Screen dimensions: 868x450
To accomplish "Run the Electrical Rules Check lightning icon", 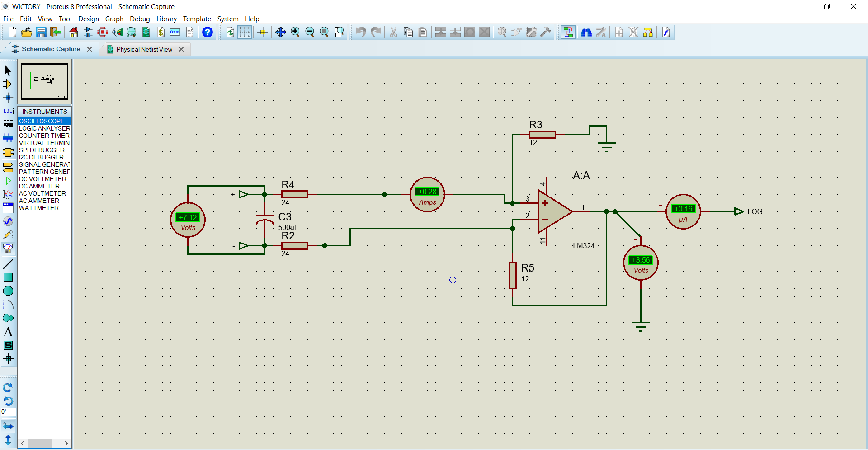I will (x=666, y=32).
